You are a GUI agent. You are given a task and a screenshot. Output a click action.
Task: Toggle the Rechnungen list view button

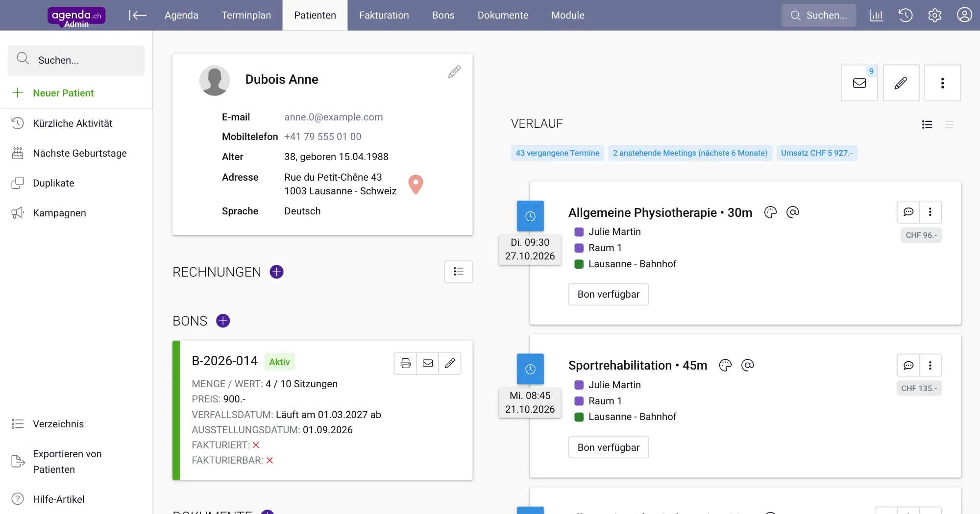pos(459,272)
